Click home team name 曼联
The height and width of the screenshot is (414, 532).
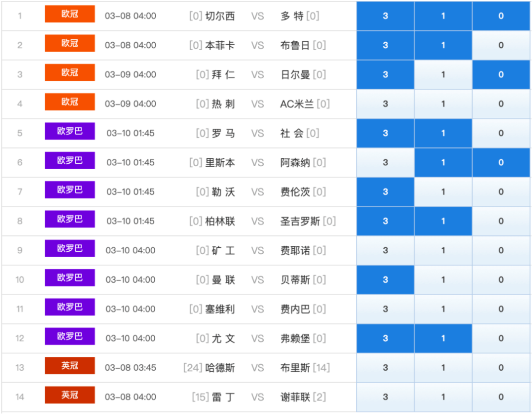click(x=223, y=280)
